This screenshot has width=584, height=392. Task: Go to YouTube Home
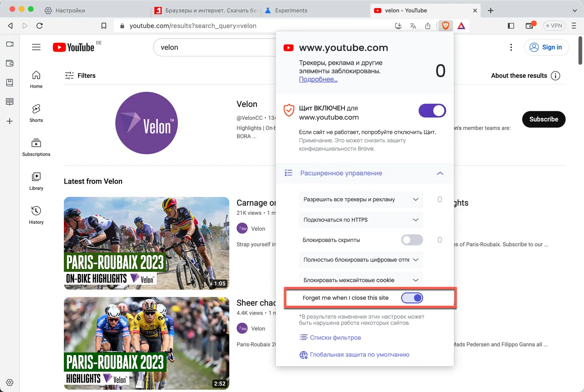point(36,79)
